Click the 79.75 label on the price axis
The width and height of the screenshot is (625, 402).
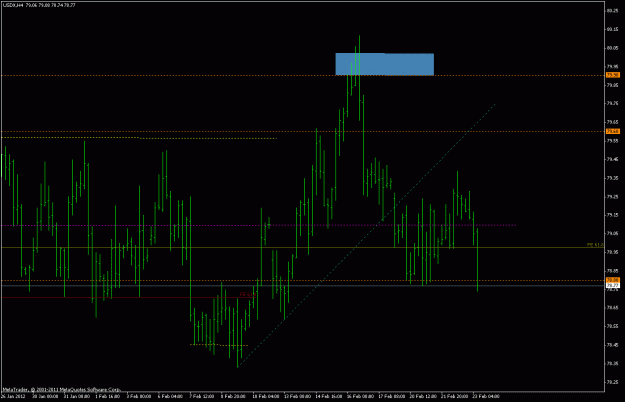point(612,103)
